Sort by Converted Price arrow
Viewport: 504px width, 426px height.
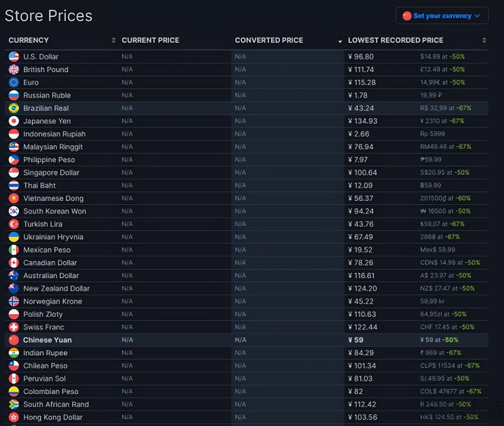pos(340,41)
